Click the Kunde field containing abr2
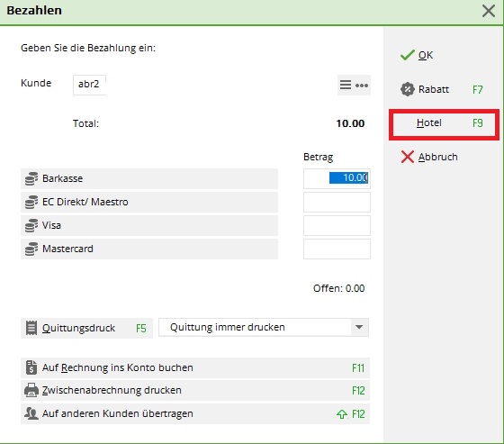The width and height of the screenshot is (504, 444). 89,85
